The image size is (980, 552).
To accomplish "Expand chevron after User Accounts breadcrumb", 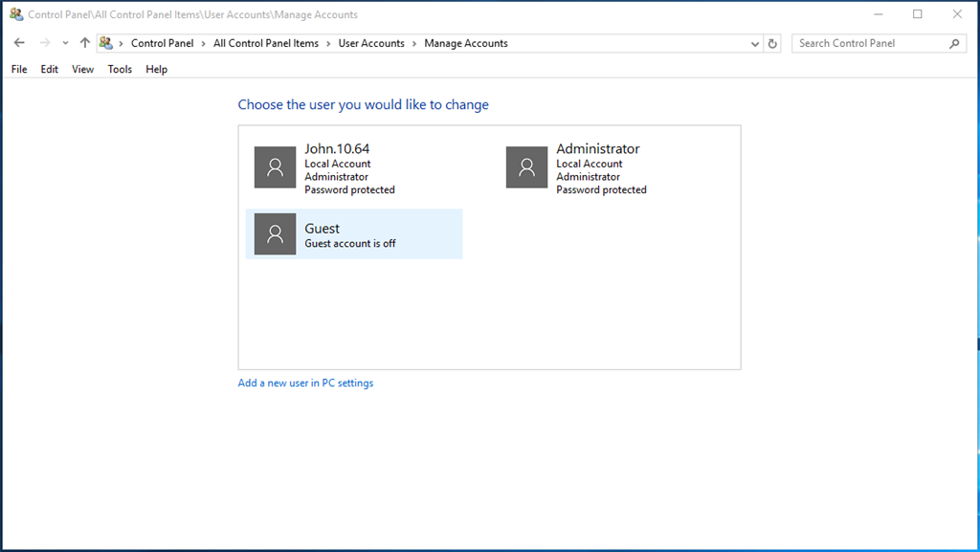I will pyautogui.click(x=414, y=44).
